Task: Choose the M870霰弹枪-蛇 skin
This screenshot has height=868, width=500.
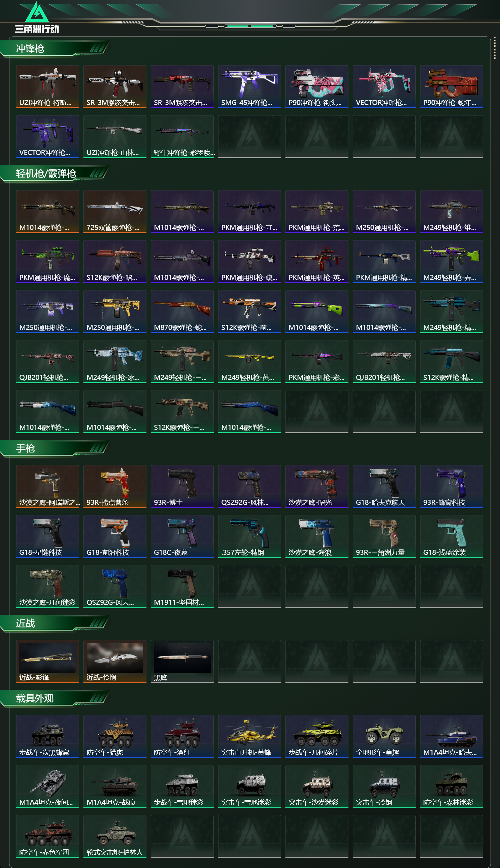Action: click(182, 311)
